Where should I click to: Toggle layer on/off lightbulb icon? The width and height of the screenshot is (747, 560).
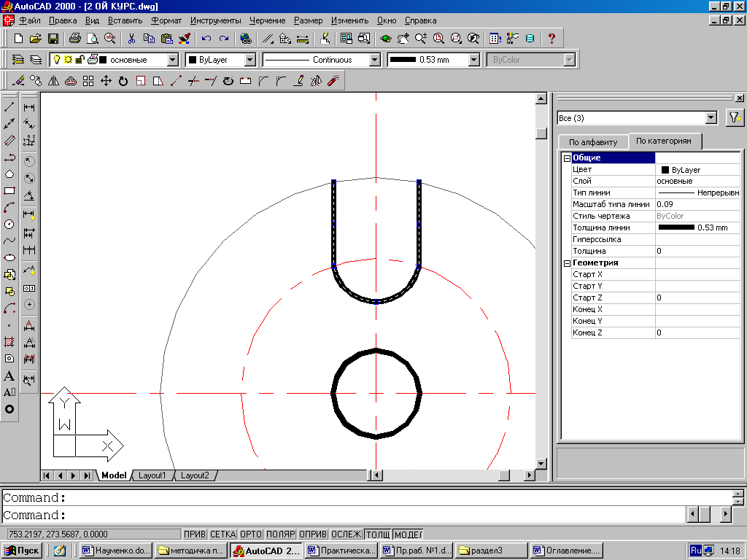pos(57,60)
